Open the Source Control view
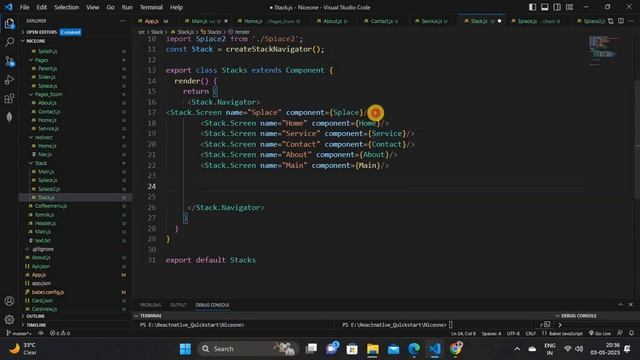This screenshot has width=640, height=360. (x=9, y=61)
